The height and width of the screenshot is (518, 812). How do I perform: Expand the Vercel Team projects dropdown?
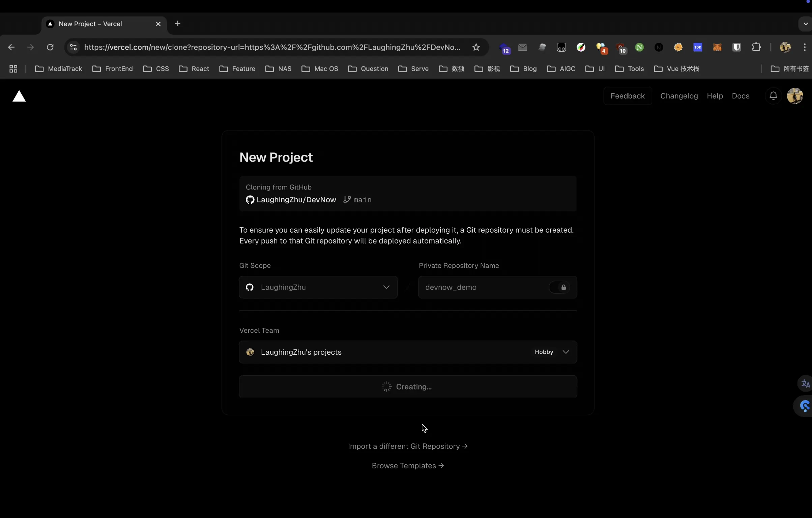[x=408, y=352]
